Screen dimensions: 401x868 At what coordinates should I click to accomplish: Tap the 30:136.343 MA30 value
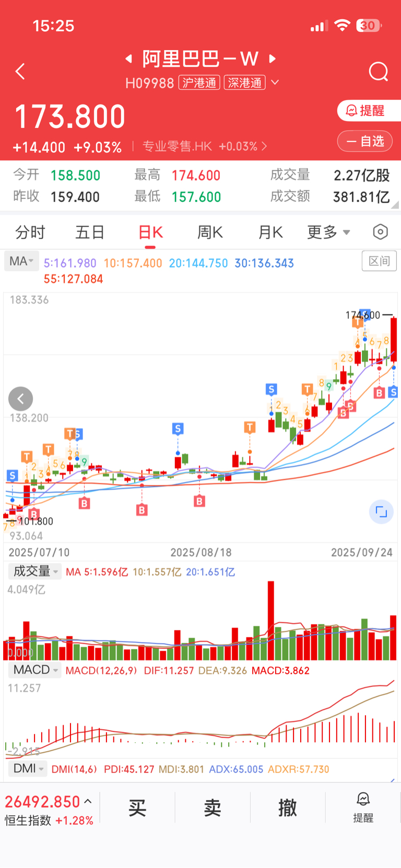click(264, 264)
